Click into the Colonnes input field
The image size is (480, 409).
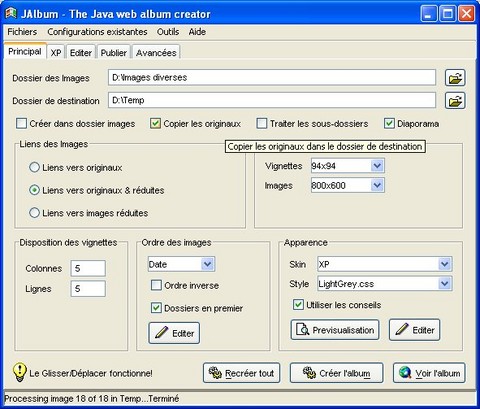click(x=88, y=268)
